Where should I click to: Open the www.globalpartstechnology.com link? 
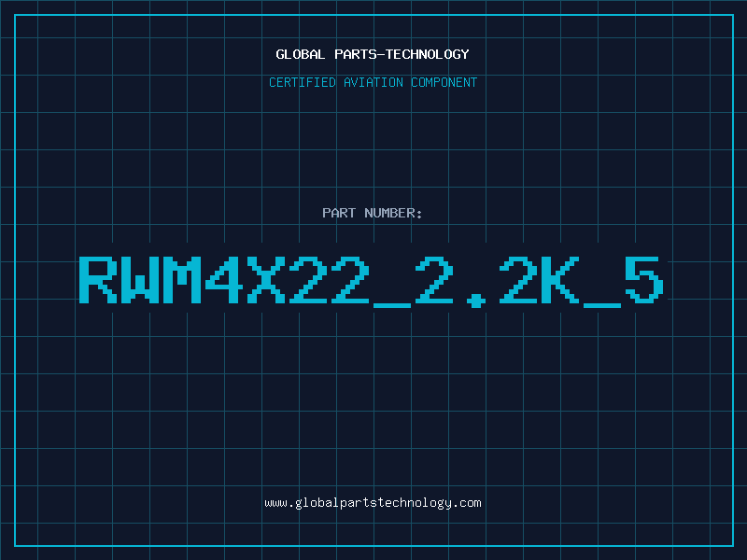click(x=373, y=503)
